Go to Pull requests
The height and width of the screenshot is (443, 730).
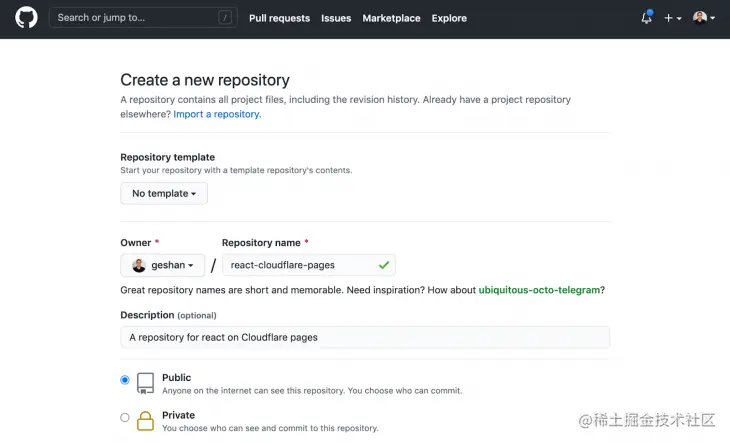pos(279,18)
